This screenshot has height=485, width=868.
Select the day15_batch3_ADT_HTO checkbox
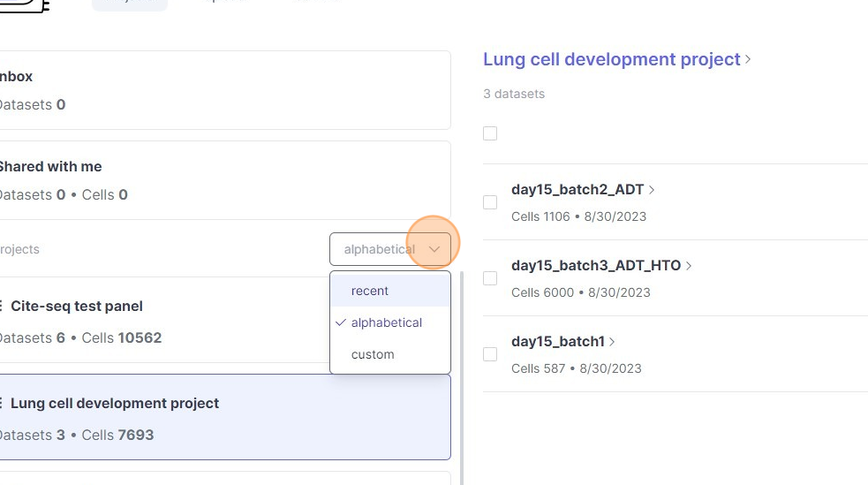point(490,278)
